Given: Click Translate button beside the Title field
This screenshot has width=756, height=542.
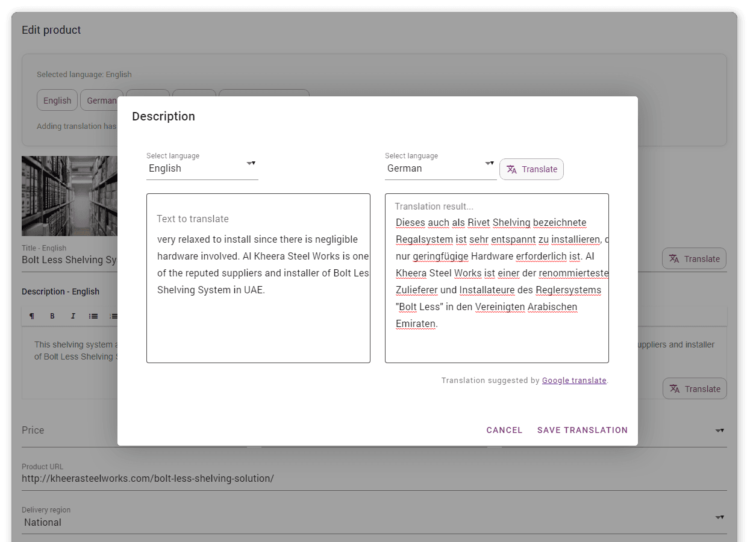Looking at the screenshot, I should [x=694, y=259].
